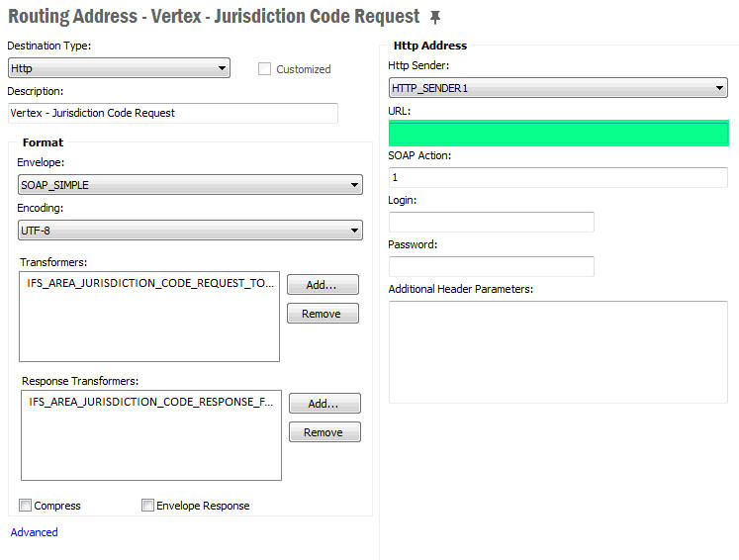Viewport: 739px width, 560px height.
Task: Click the Additional Header Parameters box
Action: point(558,351)
